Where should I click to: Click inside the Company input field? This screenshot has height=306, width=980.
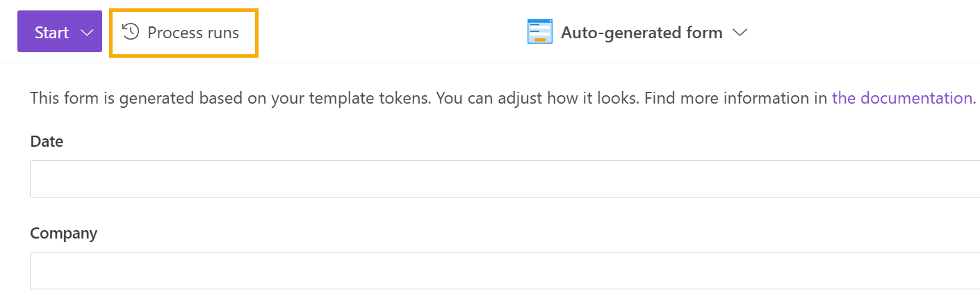click(x=505, y=271)
